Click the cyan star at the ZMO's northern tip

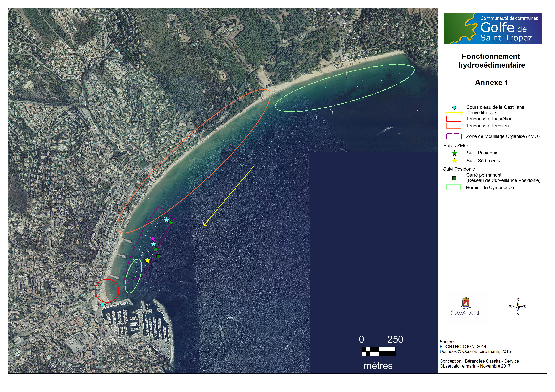coord(167,220)
